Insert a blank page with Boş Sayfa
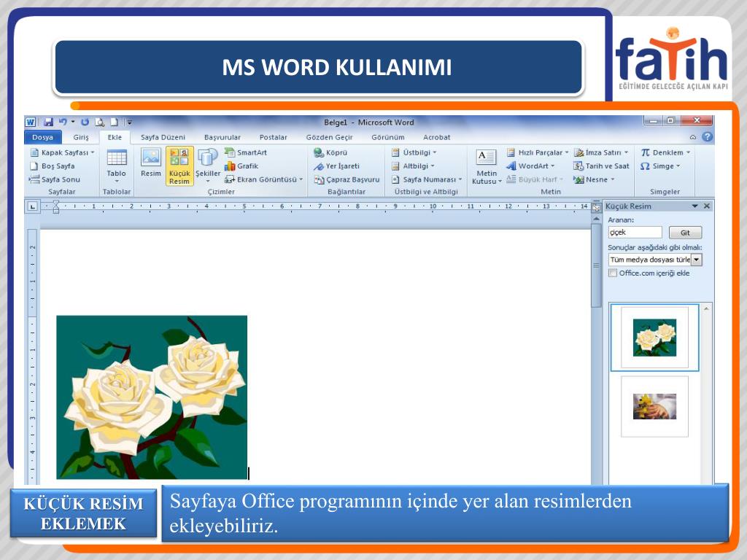Image resolution: width=747 pixels, height=560 pixels. click(x=53, y=166)
